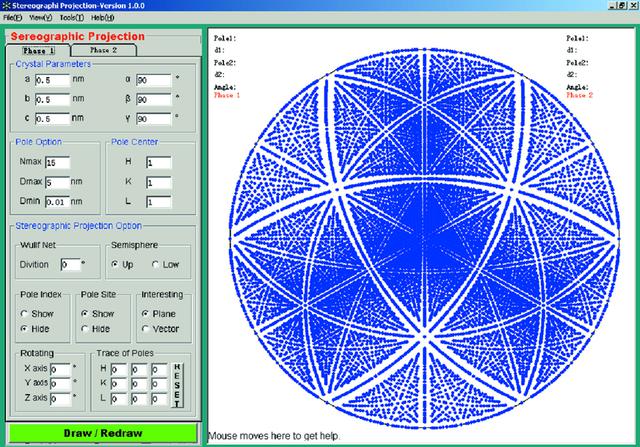Click third H field in Trace of Poles
Screen dimensions: 640x447
coord(159,369)
